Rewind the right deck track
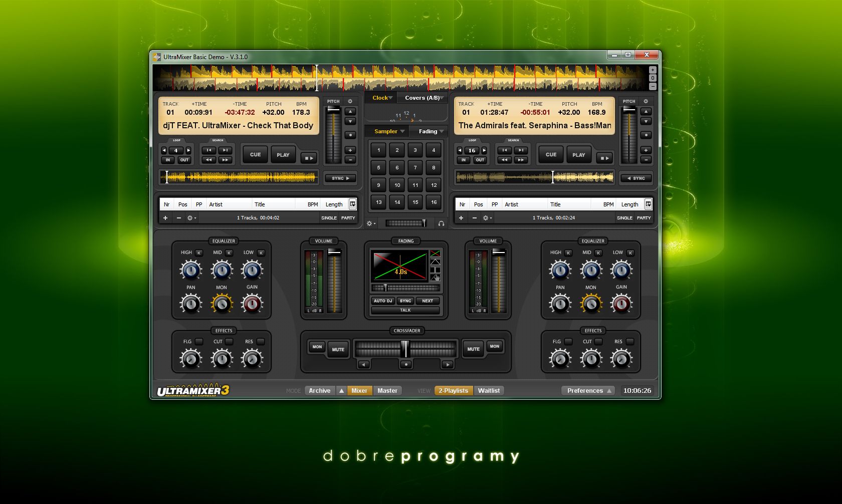The width and height of the screenshot is (842, 504). pos(504,160)
